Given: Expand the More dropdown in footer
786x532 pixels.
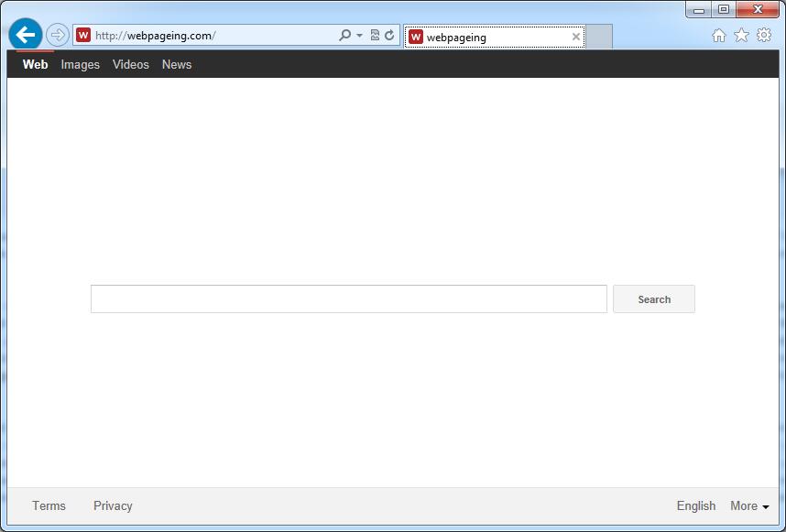Looking at the screenshot, I should click(x=749, y=506).
